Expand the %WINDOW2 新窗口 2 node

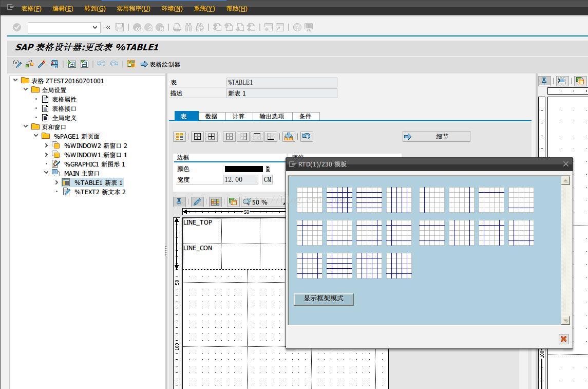click(47, 145)
